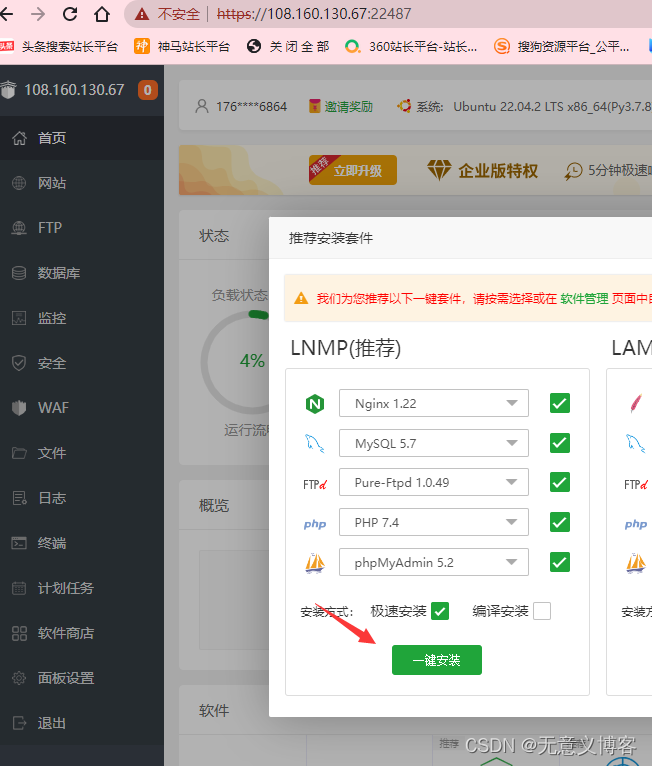Click the browser forward arrow
Screen dimensions: 652x766
coord(38,14)
